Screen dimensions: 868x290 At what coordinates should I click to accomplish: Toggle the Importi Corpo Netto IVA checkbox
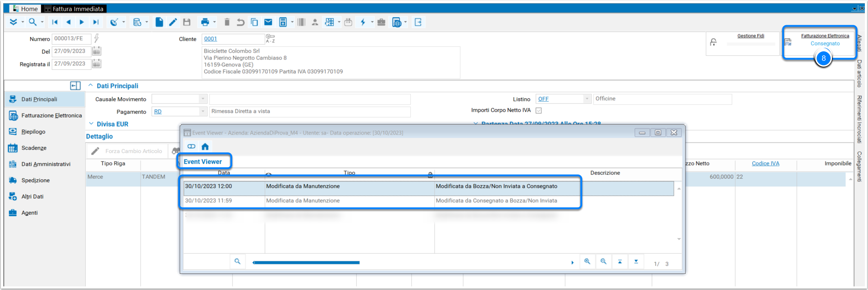pyautogui.click(x=539, y=110)
